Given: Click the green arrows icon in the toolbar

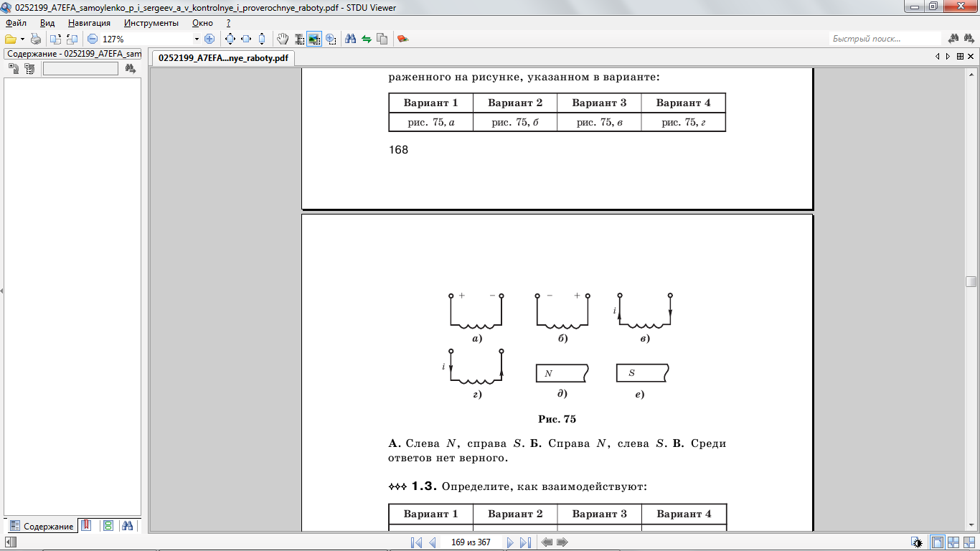Looking at the screenshot, I should (367, 39).
